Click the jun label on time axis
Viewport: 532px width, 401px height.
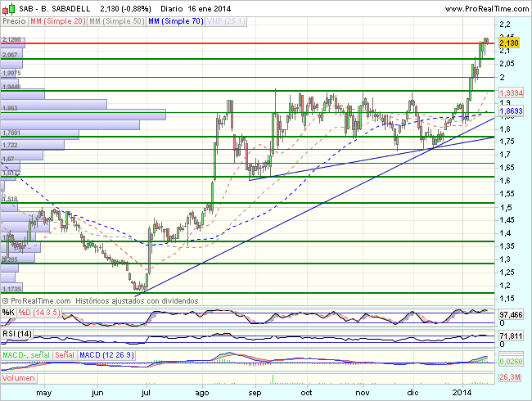(x=97, y=393)
